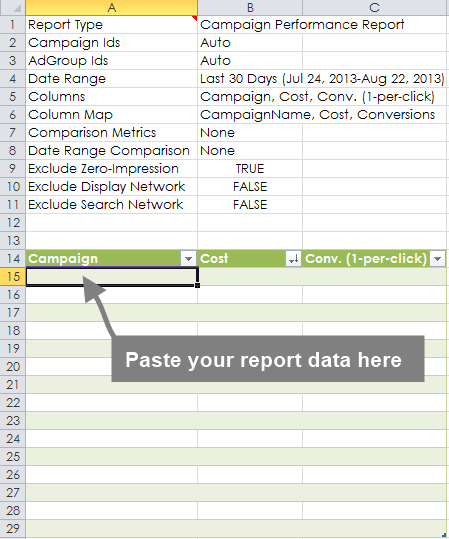Select column B header
The height and width of the screenshot is (539, 449).
pos(250,8)
